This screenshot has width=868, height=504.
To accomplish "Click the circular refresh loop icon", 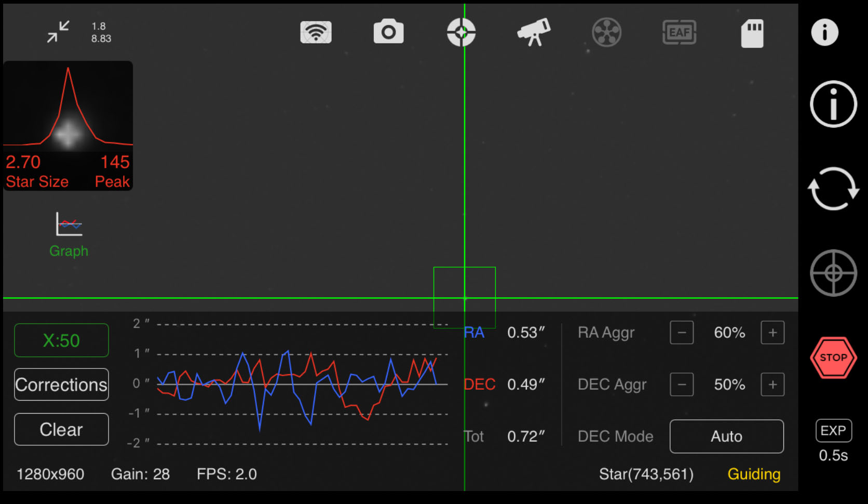I will click(x=833, y=189).
